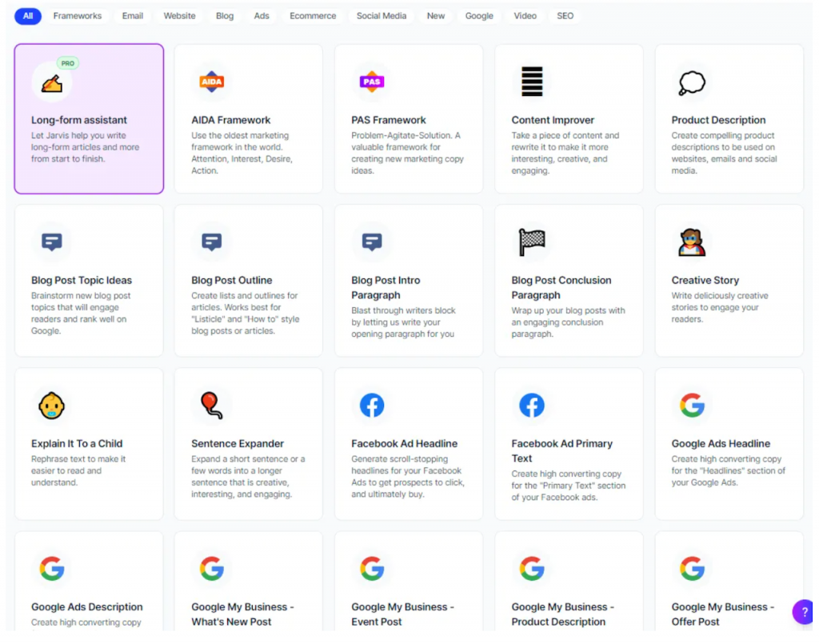Click the Google icon for Event Post
Image resolution: width=819 pixels, height=644 pixels.
click(372, 569)
